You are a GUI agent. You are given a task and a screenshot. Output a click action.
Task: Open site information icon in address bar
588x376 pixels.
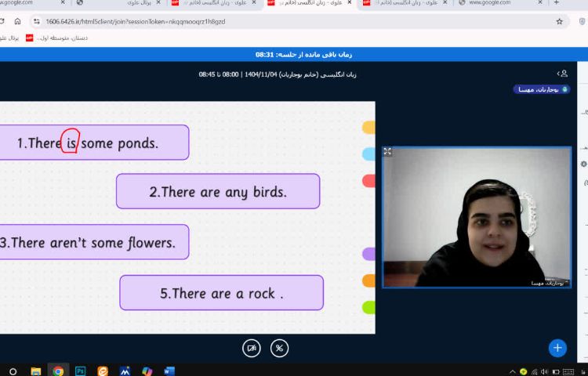pos(36,21)
